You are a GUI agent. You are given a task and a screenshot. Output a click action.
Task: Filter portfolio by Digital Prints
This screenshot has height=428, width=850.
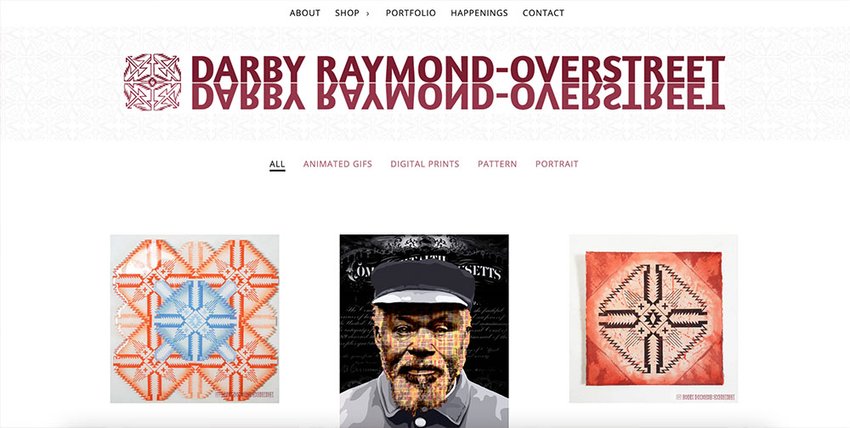coord(425,164)
